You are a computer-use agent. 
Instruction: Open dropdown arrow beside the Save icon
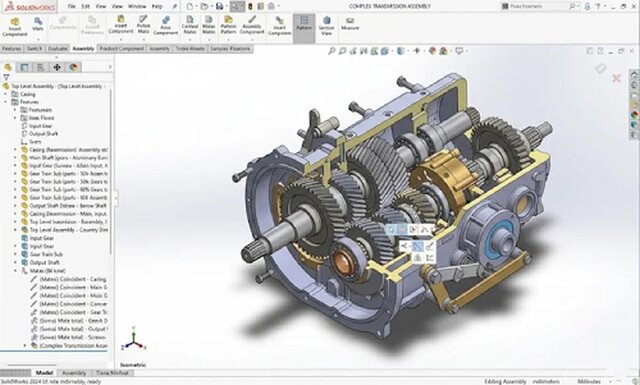226,6
